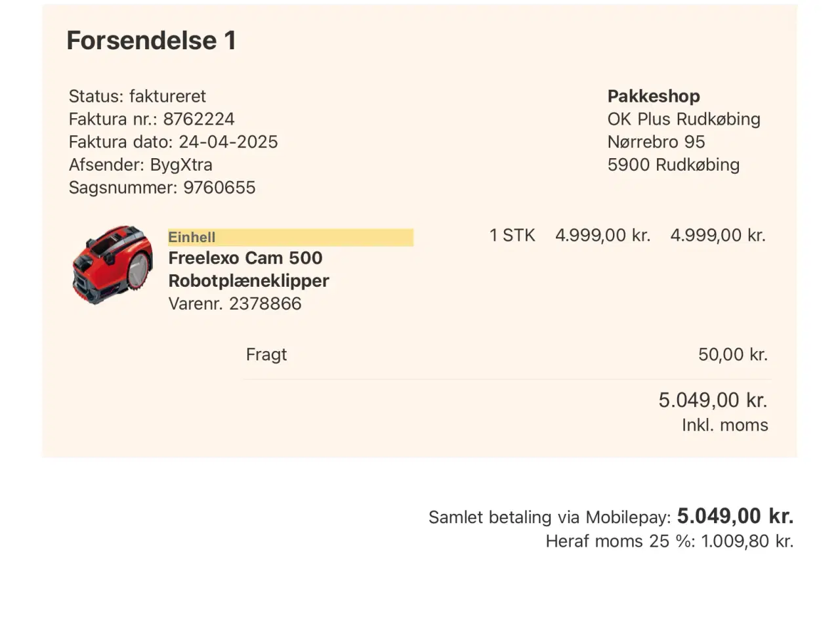Click the Inkl. moms note
The image size is (840, 630).
click(x=724, y=425)
